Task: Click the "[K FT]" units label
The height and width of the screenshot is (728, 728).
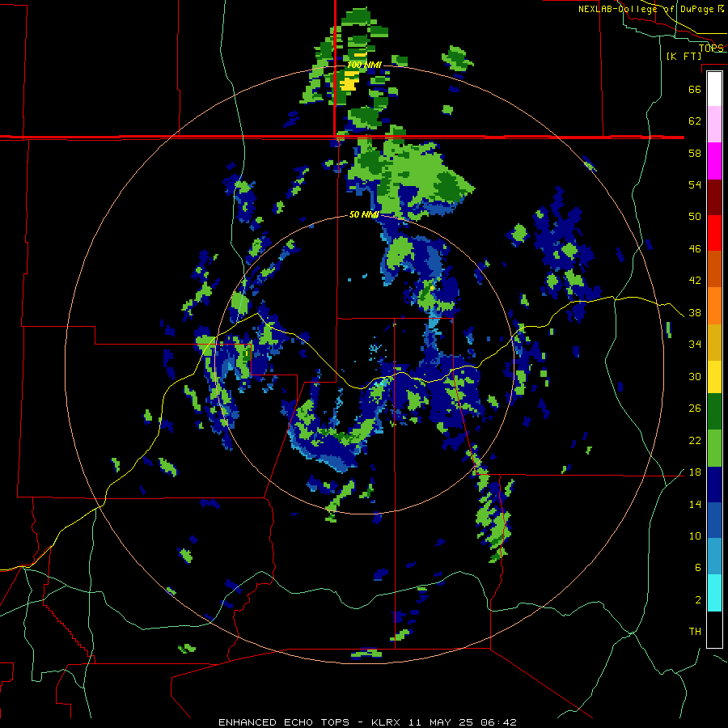Action: click(x=684, y=57)
